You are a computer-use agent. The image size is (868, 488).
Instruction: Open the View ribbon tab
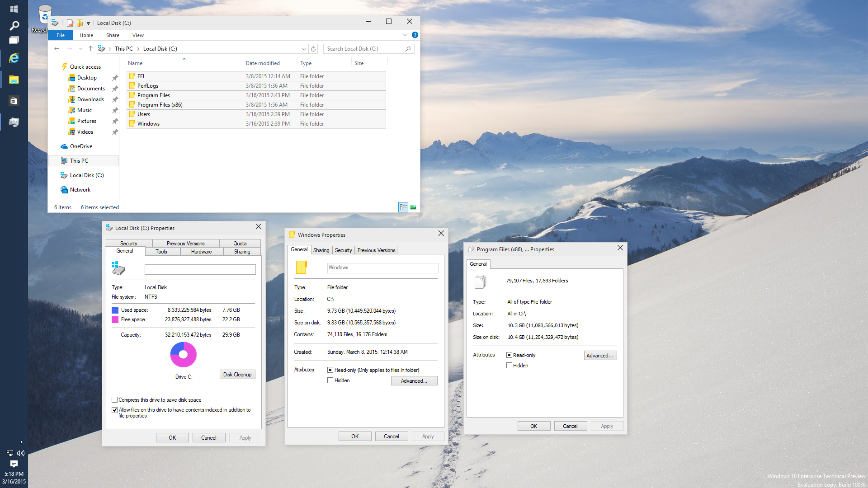click(x=138, y=35)
